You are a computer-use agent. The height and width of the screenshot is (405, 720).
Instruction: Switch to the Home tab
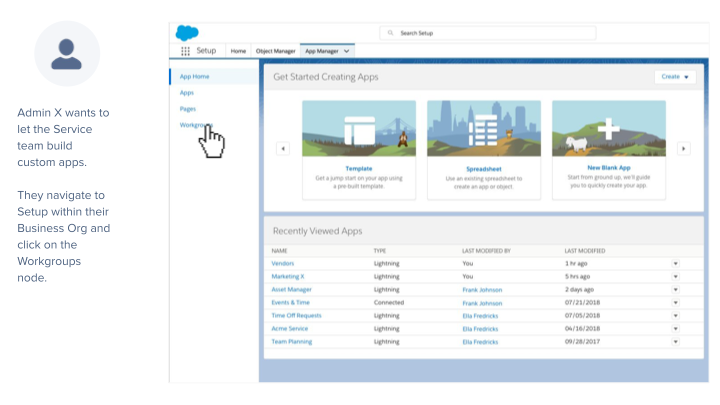tap(238, 50)
